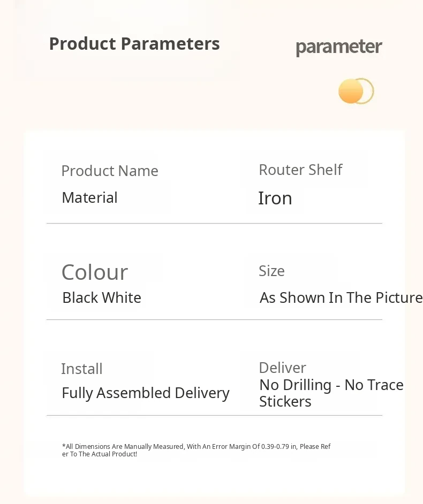The image size is (423, 504).
Task: Click "No Drilling - No Trace Stickers" text
Action: coord(331,393)
